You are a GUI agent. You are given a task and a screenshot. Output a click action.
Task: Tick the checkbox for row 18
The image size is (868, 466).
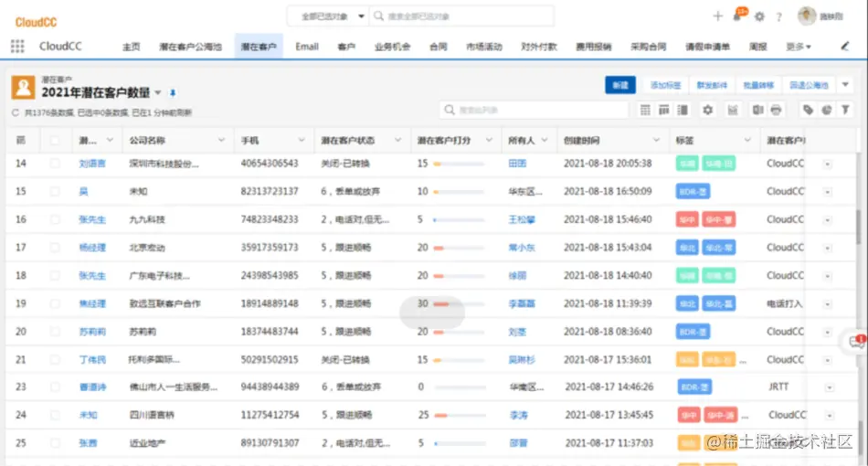pos(55,276)
